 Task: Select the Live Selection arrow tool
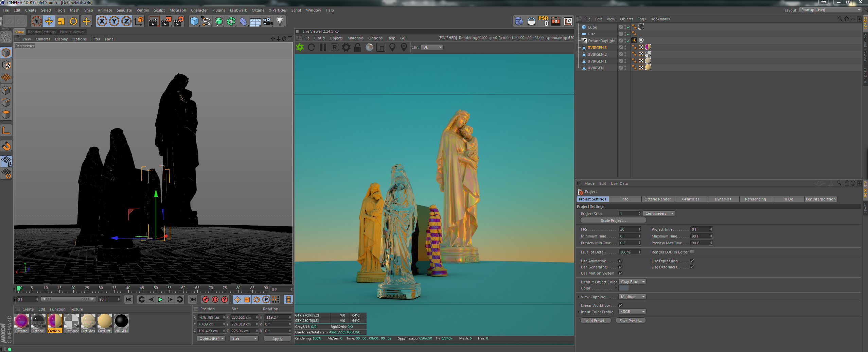36,21
